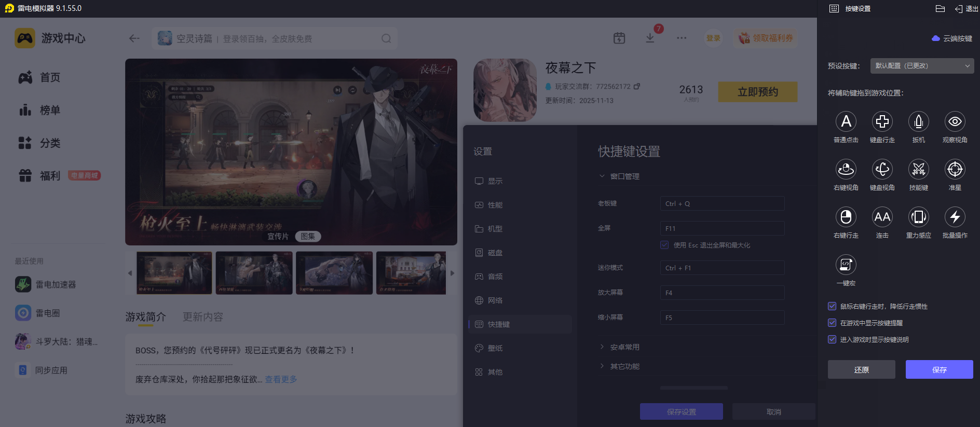Switch to the 网络 settings tab
Image resolution: width=980 pixels, height=427 pixels.
tap(495, 300)
